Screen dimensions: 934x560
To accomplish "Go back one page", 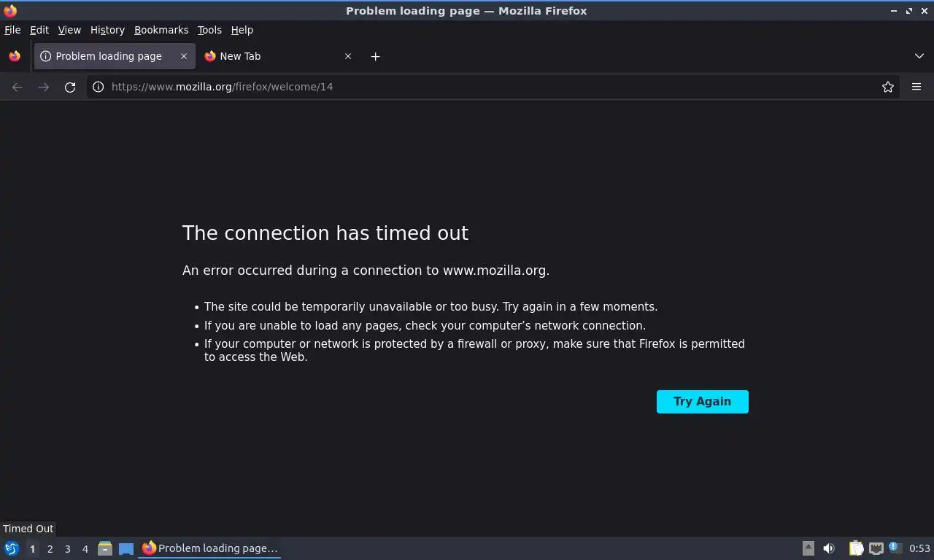I will point(18,87).
